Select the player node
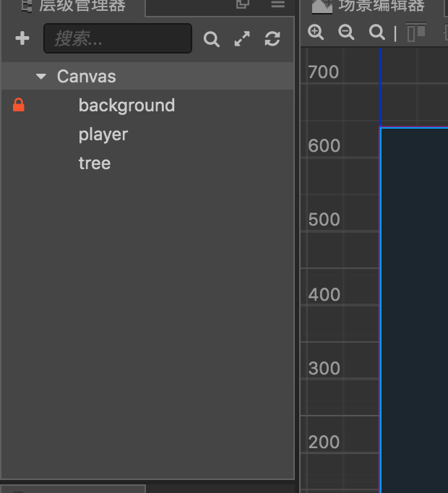The height and width of the screenshot is (493, 448). coord(103,134)
